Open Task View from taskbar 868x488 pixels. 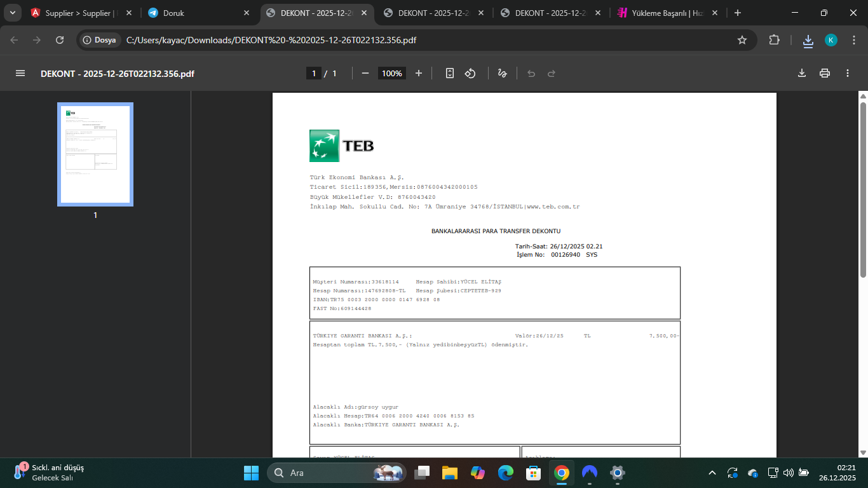click(x=422, y=473)
